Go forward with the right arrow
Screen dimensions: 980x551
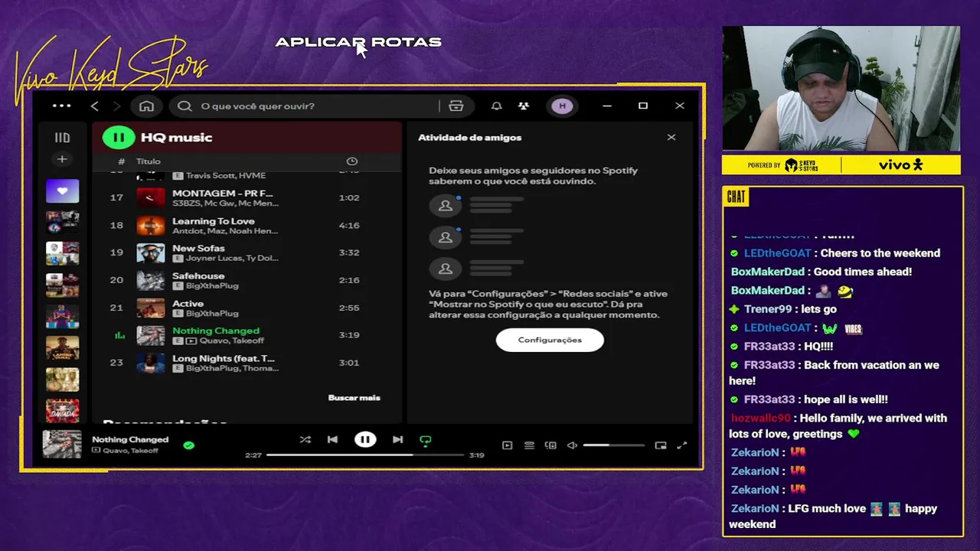coord(116,106)
